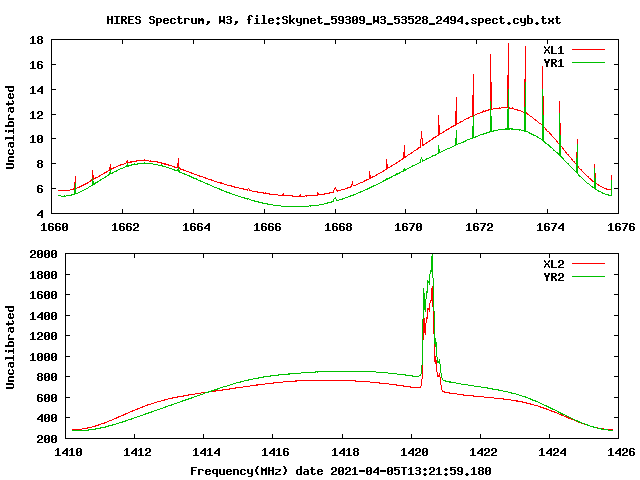The height and width of the screenshot is (480, 640).
Task: Click the 1420 x-axis tick label
Action: (x=414, y=452)
